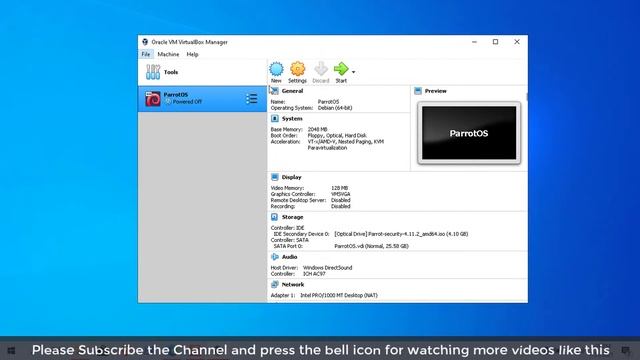Viewport: 640px width, 360px height.
Task: Open the Display section header
Action: point(291,177)
